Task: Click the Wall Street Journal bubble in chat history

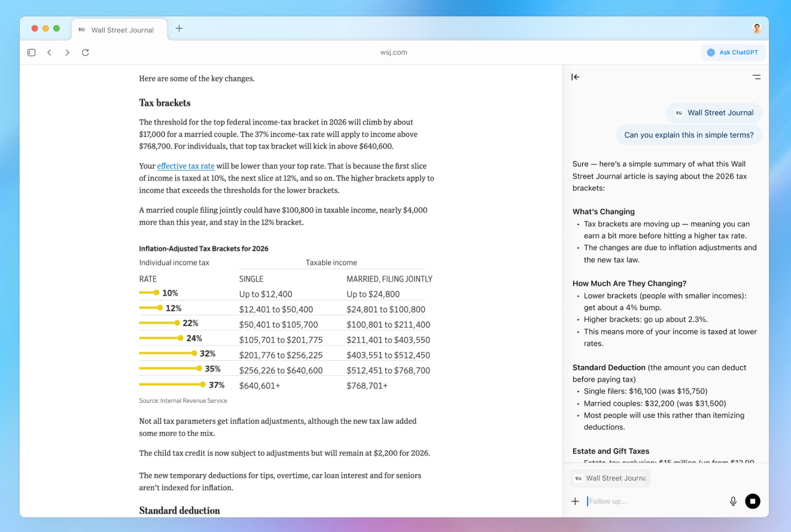Action: 714,113
